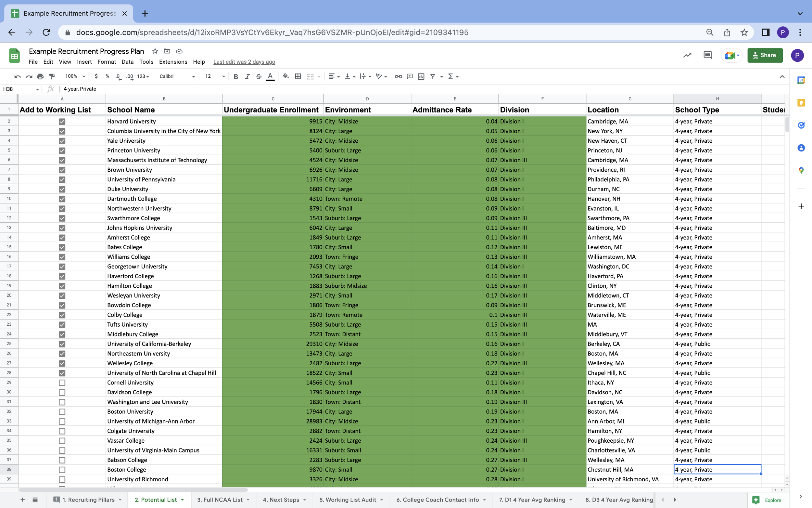Open the Extensions menu
812x508 pixels.
point(173,62)
